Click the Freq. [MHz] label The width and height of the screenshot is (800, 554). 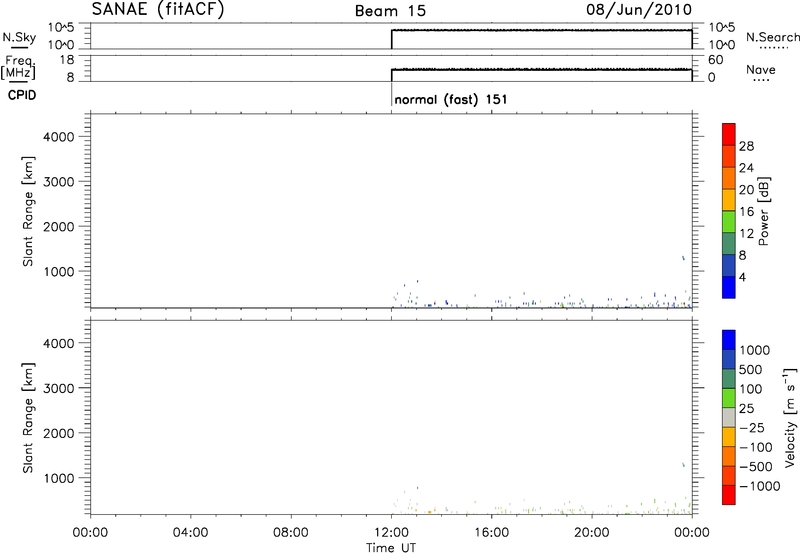click(x=18, y=68)
